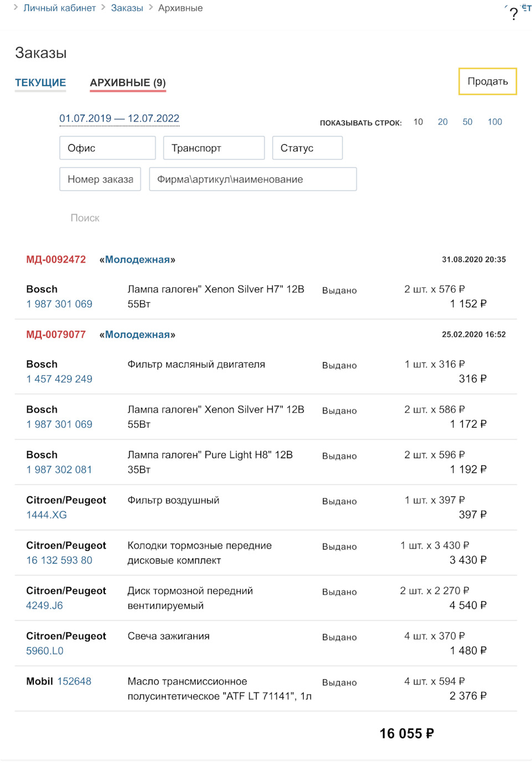Switch to the ТЕКУЩИЕ orders tab
The height and width of the screenshot is (777, 532).
[x=40, y=83]
